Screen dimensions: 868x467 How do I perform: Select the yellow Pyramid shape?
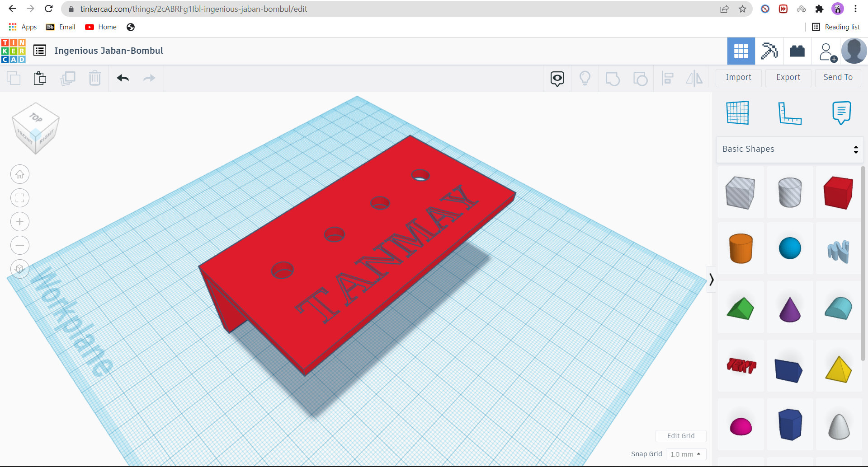click(x=839, y=369)
